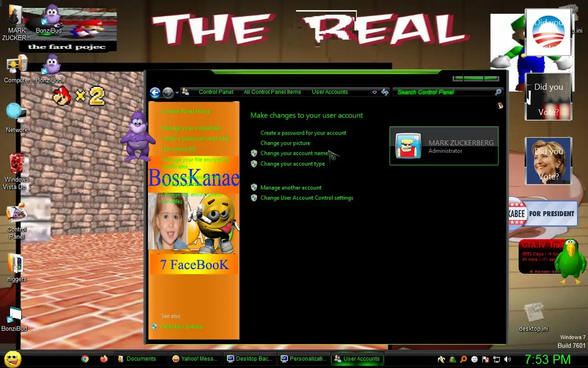
Task: Launch Google Chrome from the taskbar
Action: pyautogui.click(x=85, y=359)
